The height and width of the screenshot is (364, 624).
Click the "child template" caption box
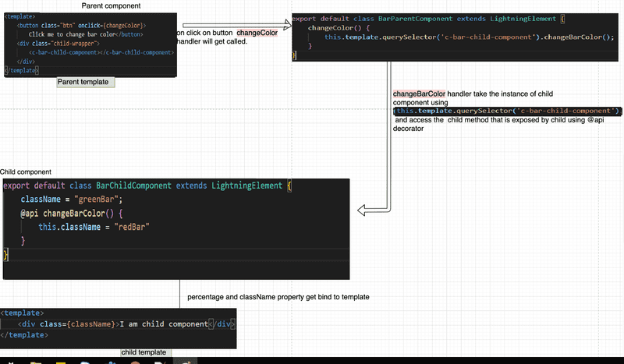(x=146, y=352)
